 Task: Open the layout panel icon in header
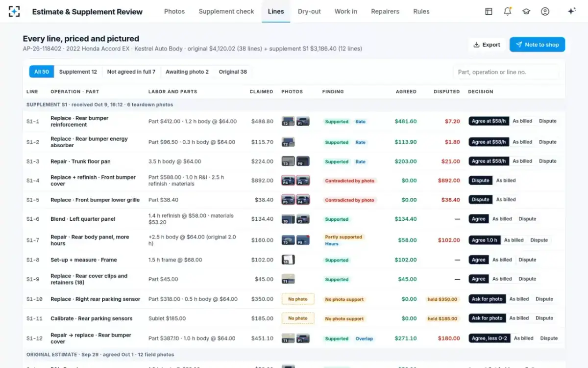(x=489, y=11)
